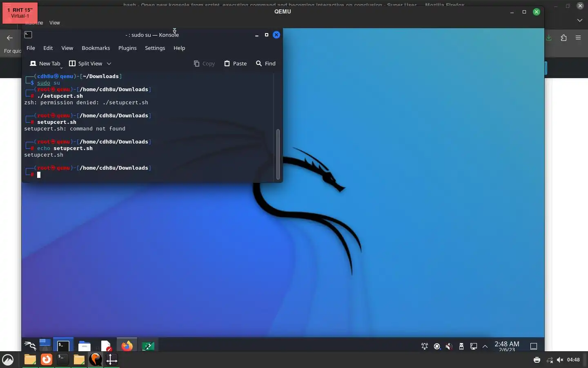Screen dimensions: 588x368
Task: Open the Kali application launcher menu
Action: (30, 346)
